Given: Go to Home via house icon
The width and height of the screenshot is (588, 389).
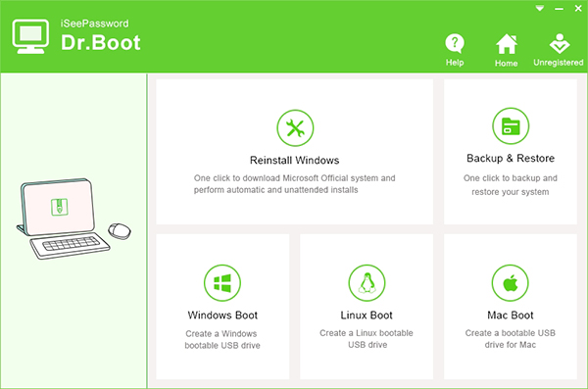Looking at the screenshot, I should (507, 44).
